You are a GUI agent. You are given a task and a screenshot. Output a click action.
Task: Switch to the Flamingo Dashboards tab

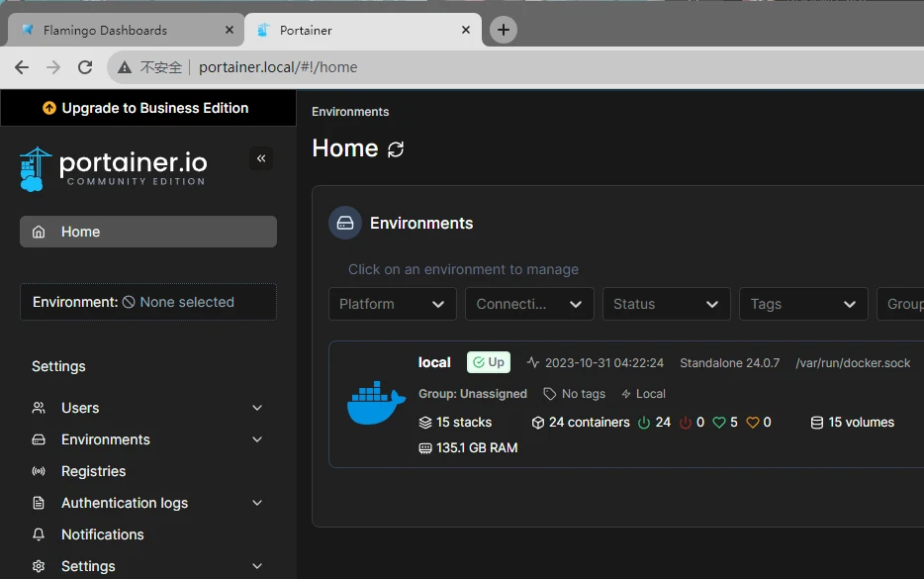coord(126,30)
